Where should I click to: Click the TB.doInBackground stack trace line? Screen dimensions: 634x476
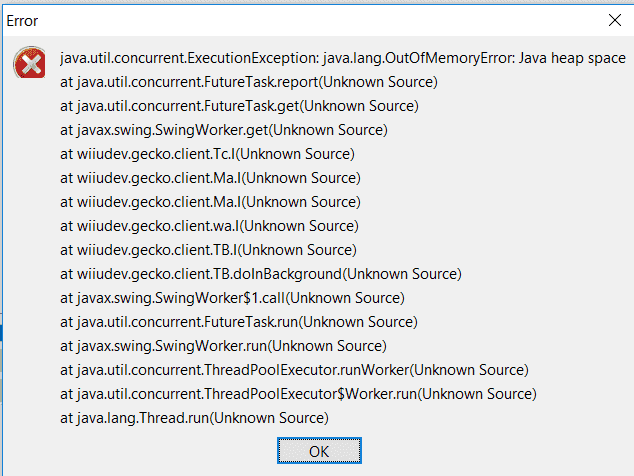tap(261, 274)
